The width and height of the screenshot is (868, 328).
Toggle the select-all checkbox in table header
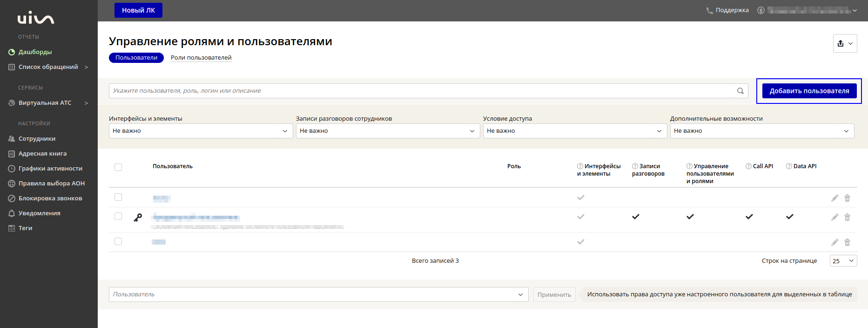pos(118,167)
